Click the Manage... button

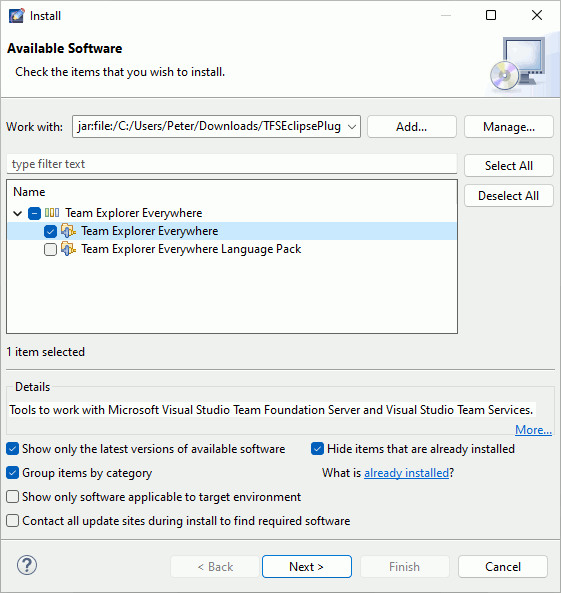click(x=509, y=127)
